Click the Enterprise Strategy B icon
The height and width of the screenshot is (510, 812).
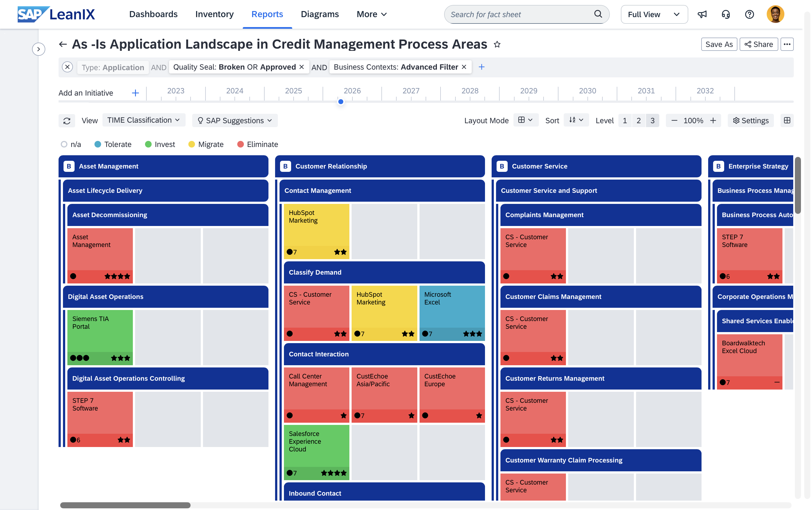click(718, 166)
